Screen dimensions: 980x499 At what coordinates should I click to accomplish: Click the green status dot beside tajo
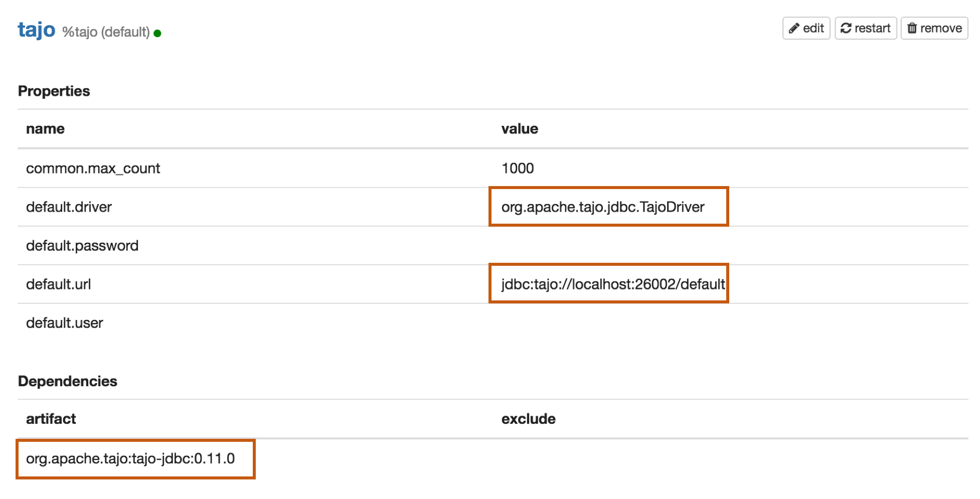click(157, 34)
